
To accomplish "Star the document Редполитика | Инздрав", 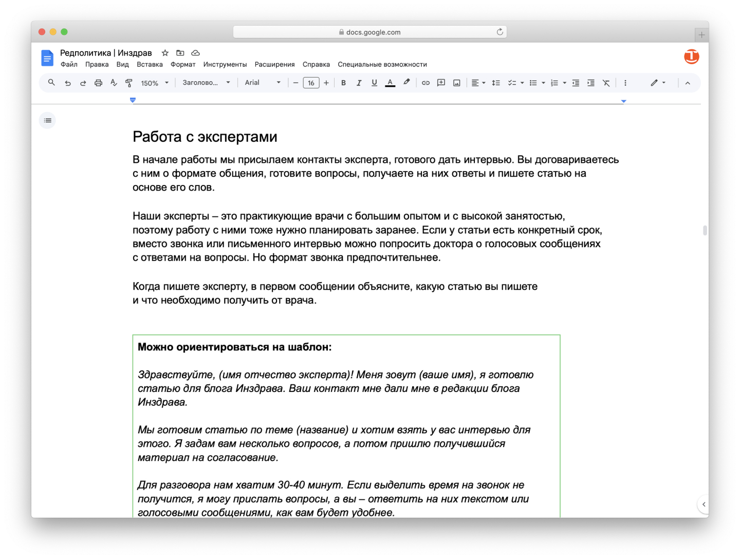I will tap(165, 53).
